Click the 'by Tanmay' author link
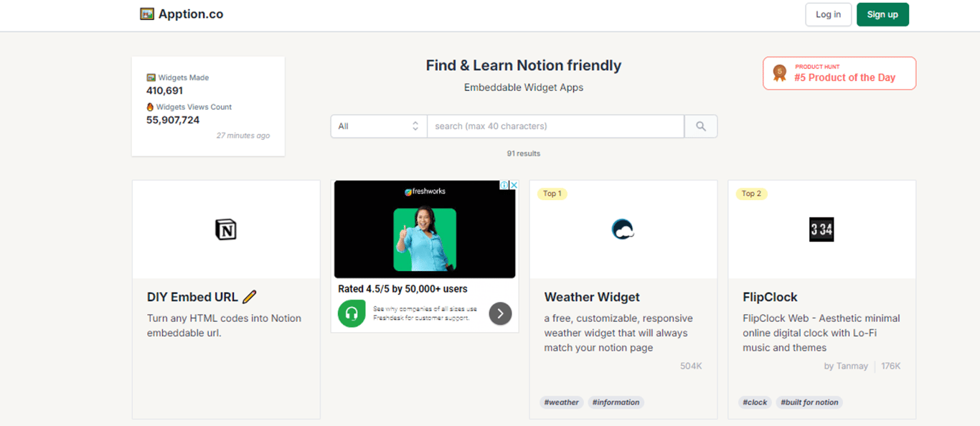Screen dimensions: 980x426 coord(846,366)
